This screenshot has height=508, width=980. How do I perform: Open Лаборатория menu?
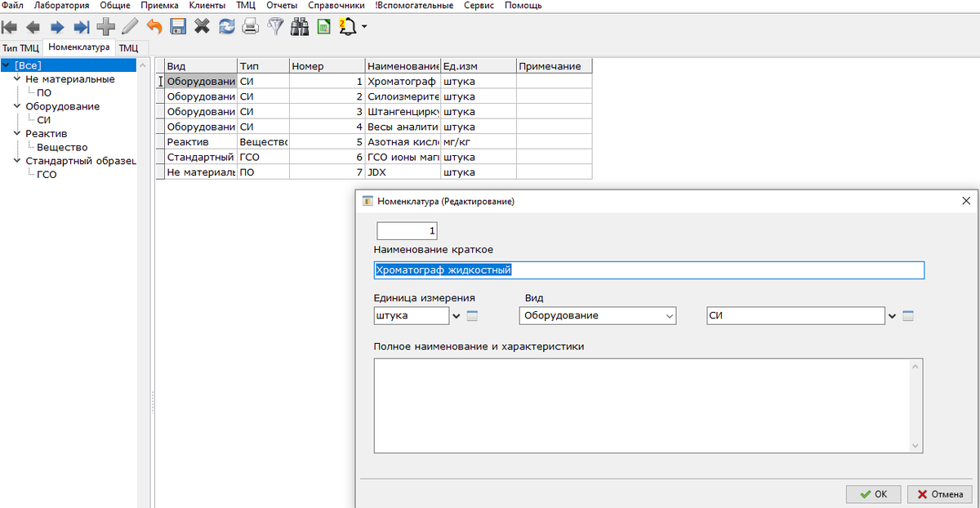[62, 5]
